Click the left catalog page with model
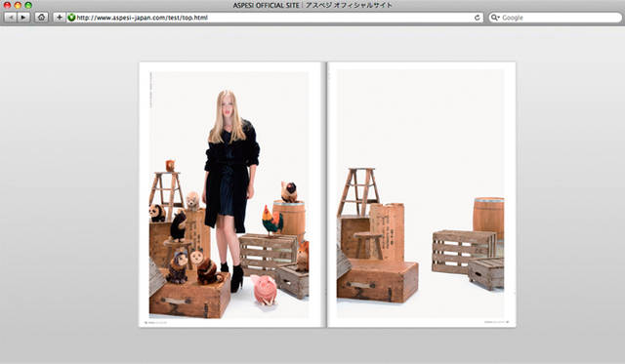 point(230,195)
